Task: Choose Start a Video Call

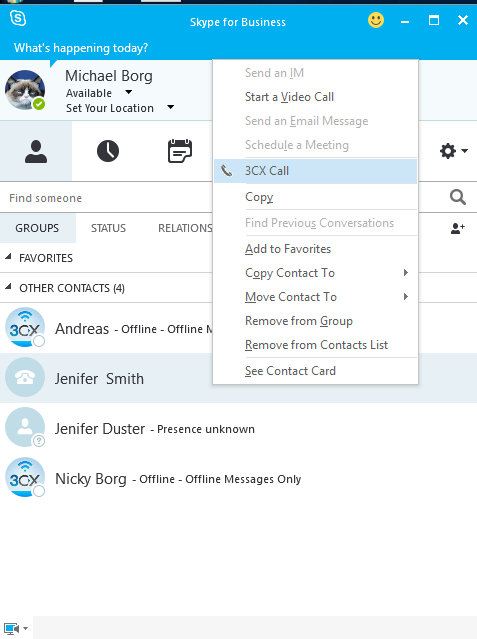Action: (315, 97)
